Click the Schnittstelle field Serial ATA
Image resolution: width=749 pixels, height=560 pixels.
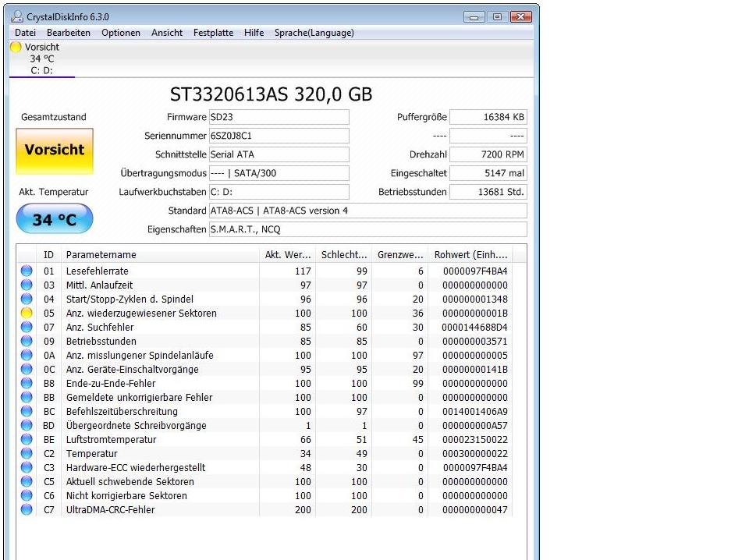(279, 154)
